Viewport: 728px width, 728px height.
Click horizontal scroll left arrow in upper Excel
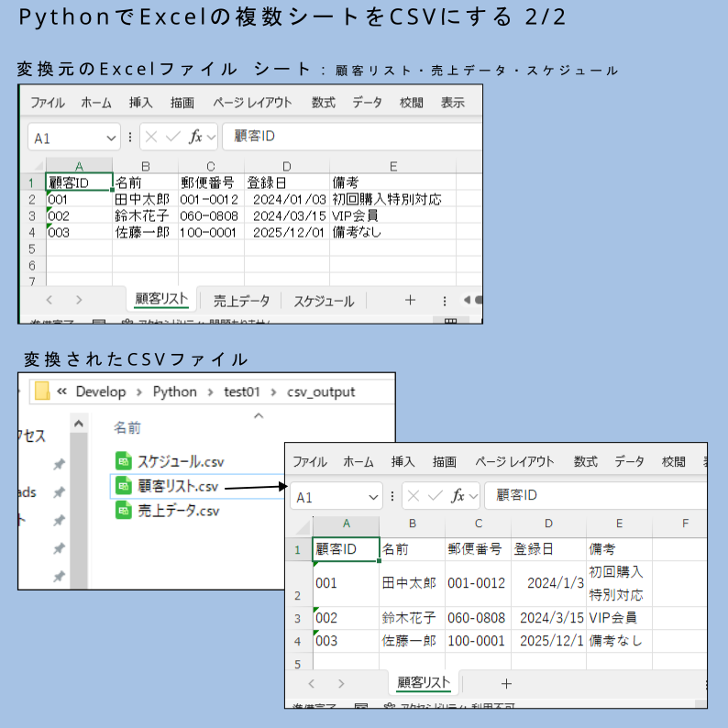[x=467, y=300]
